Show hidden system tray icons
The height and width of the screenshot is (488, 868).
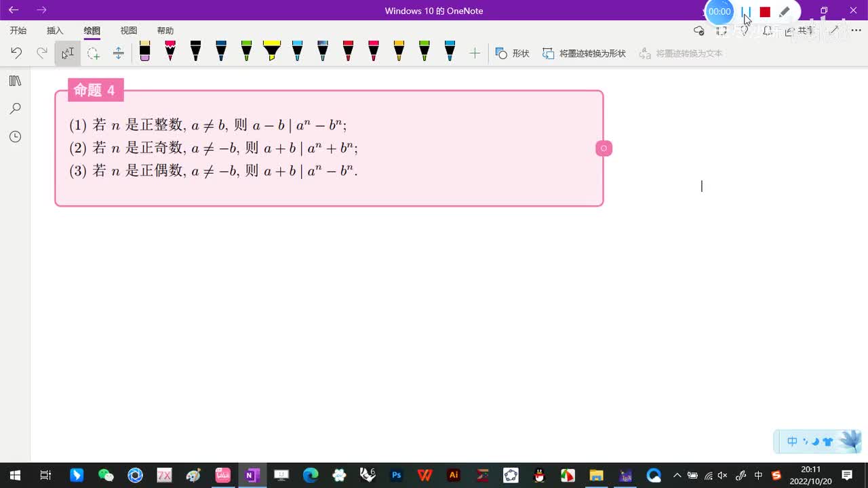point(677,475)
